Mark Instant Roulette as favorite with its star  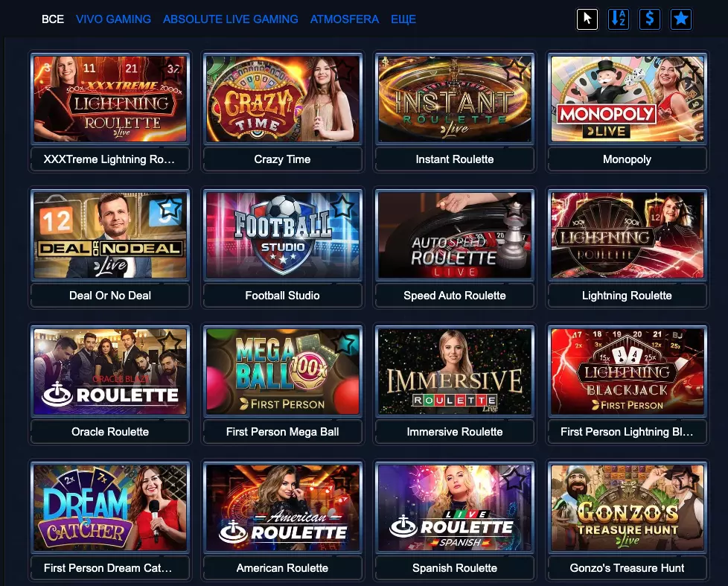point(515,70)
